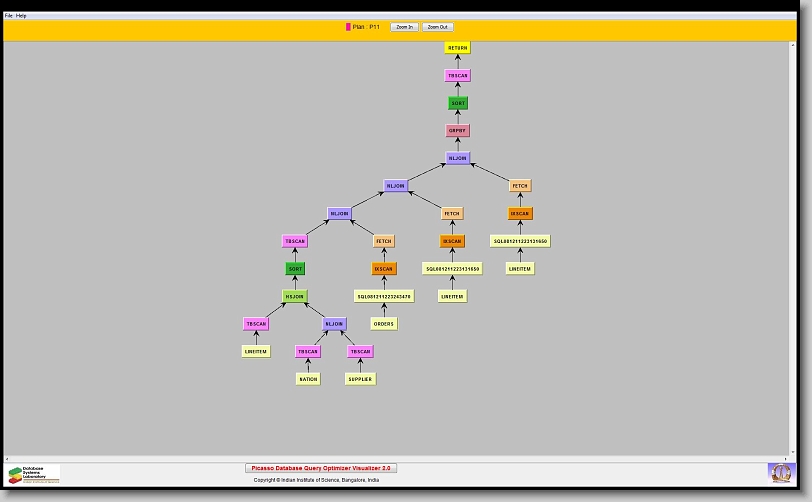Image resolution: width=812 pixels, height=502 pixels.
Task: Click the SUPPLIER table node
Action: (360, 380)
